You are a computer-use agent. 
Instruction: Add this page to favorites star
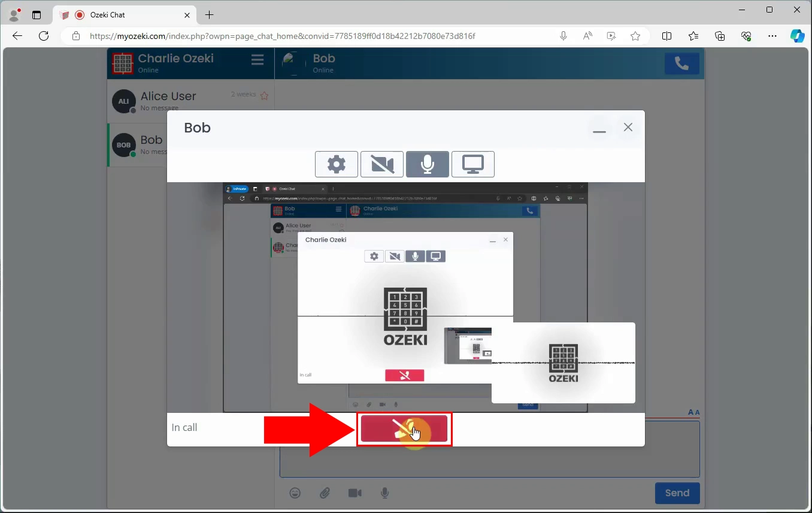[x=635, y=36]
